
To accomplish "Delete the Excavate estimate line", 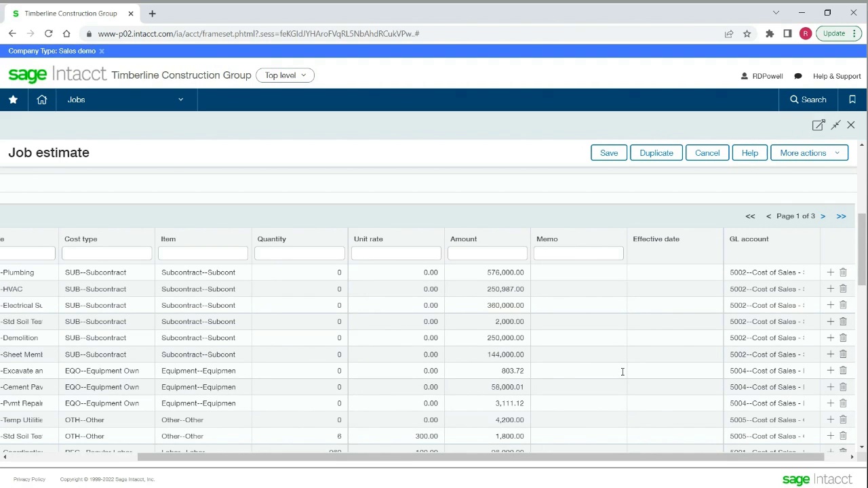I will coord(843,371).
